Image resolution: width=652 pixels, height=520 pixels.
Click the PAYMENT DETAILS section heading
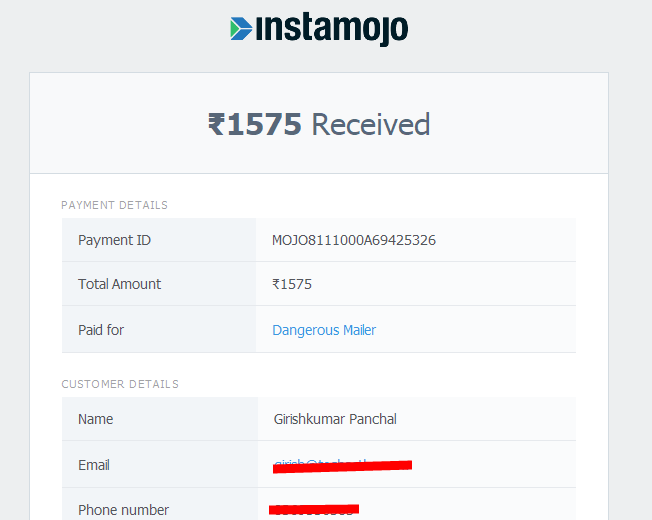point(114,205)
